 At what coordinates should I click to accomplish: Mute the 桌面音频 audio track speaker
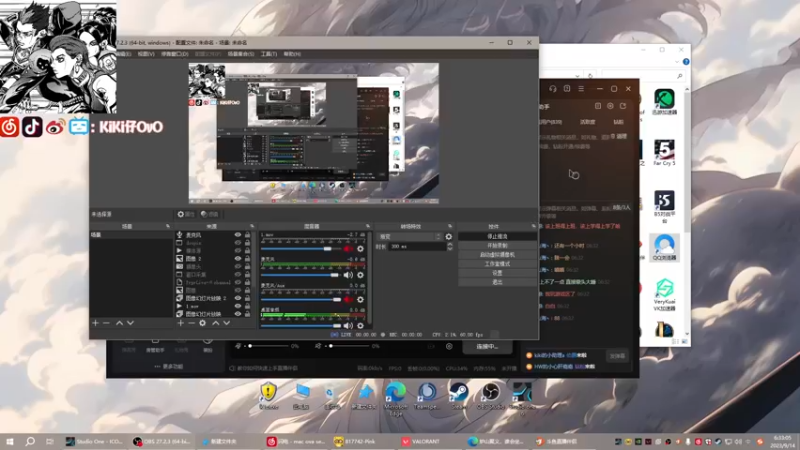[x=348, y=326]
